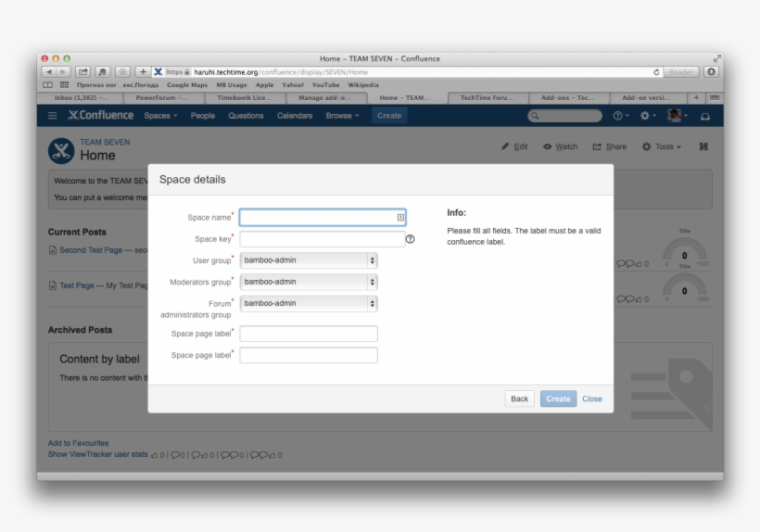Screen dimensions: 760x532
Task: Click the Confluence logo
Action: point(100,115)
